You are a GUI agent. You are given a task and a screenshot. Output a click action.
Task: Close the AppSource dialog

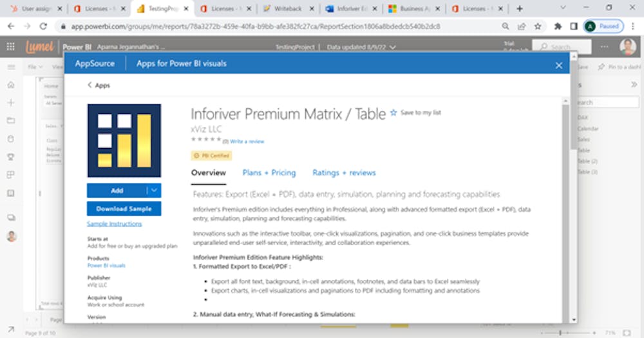558,65
